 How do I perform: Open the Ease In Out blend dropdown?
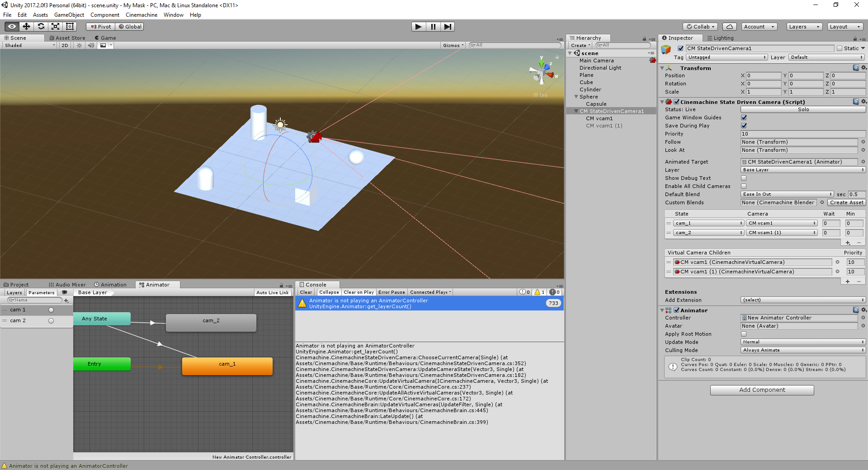[x=787, y=194]
